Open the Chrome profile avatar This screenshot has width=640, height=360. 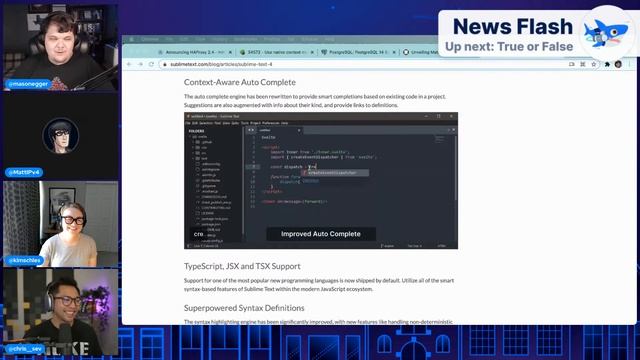tap(618, 64)
